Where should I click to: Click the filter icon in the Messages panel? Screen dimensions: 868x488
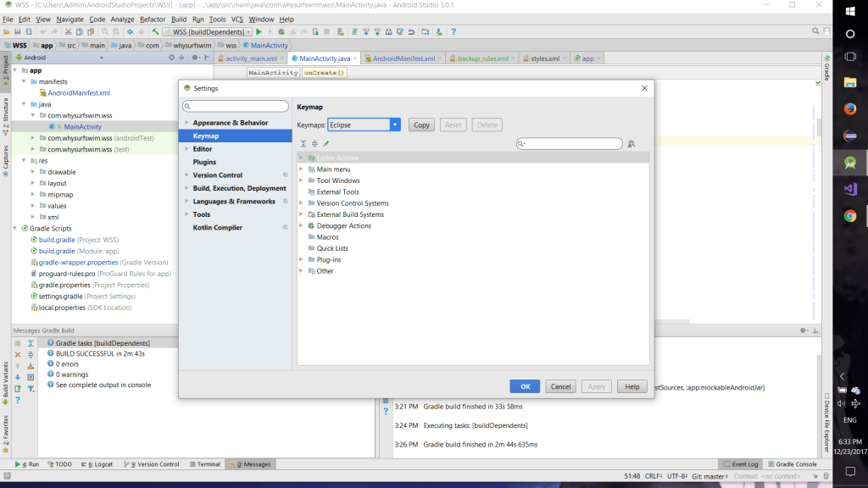click(31, 387)
